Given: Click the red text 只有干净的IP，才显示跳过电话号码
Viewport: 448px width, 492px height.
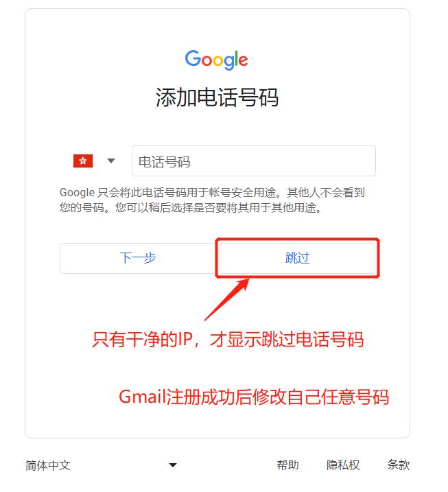Looking at the screenshot, I should click(228, 340).
